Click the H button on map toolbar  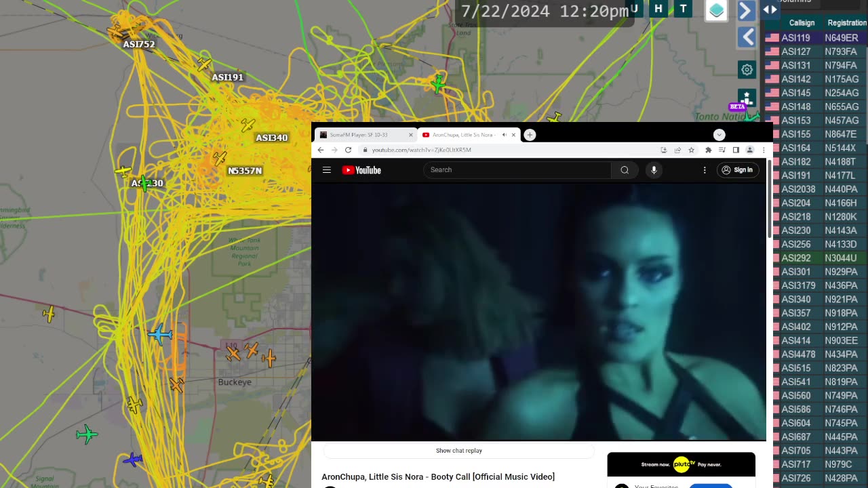(x=658, y=9)
